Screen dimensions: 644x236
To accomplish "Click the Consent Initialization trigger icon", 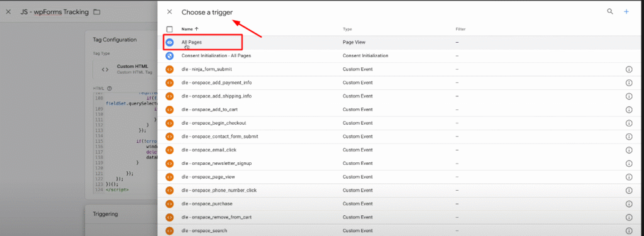I will point(169,55).
